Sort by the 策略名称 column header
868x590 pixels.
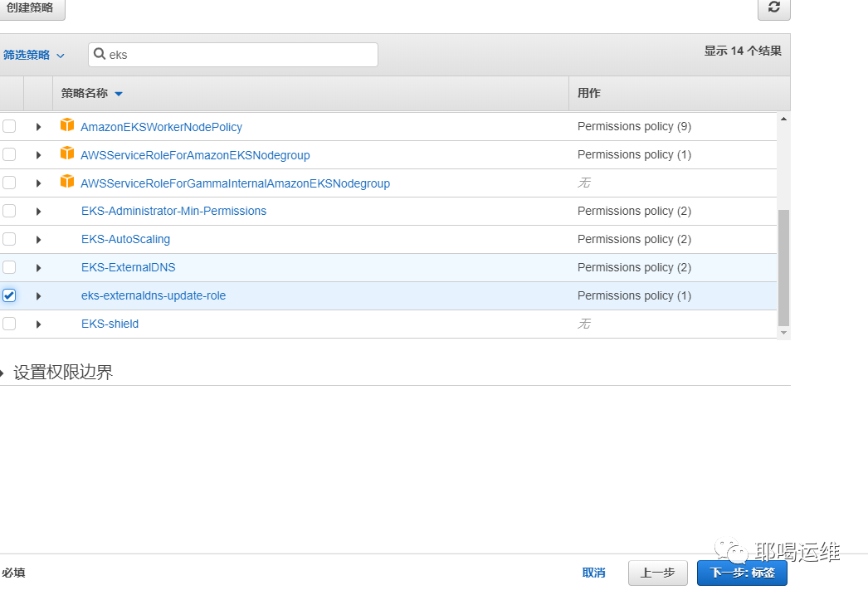(85, 94)
